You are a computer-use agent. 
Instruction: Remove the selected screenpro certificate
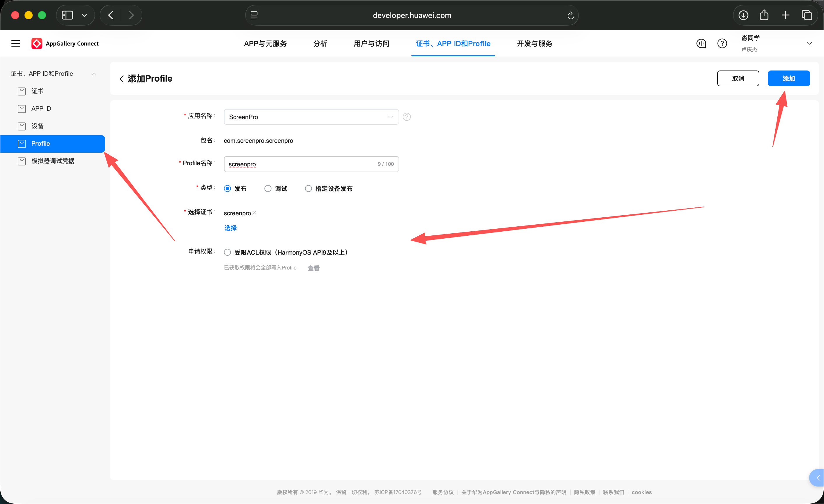coord(255,213)
